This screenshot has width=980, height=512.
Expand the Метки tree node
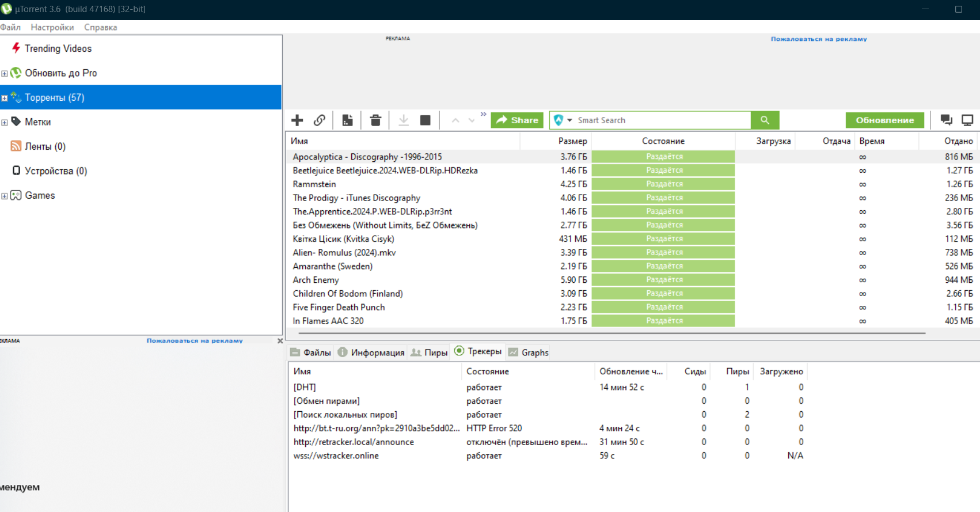[x=5, y=122]
